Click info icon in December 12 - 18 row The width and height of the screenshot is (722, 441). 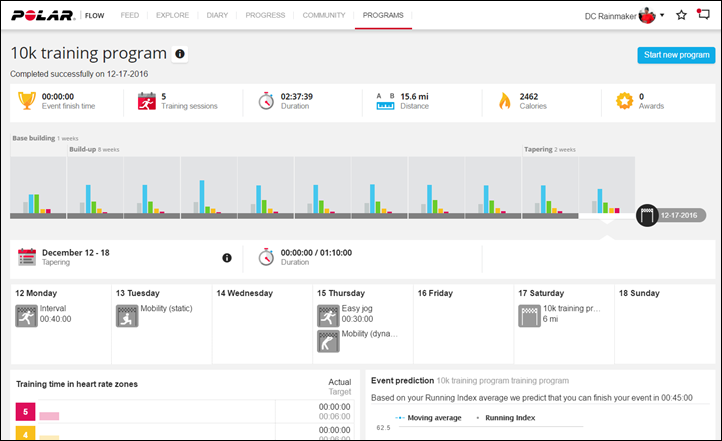coord(227,258)
